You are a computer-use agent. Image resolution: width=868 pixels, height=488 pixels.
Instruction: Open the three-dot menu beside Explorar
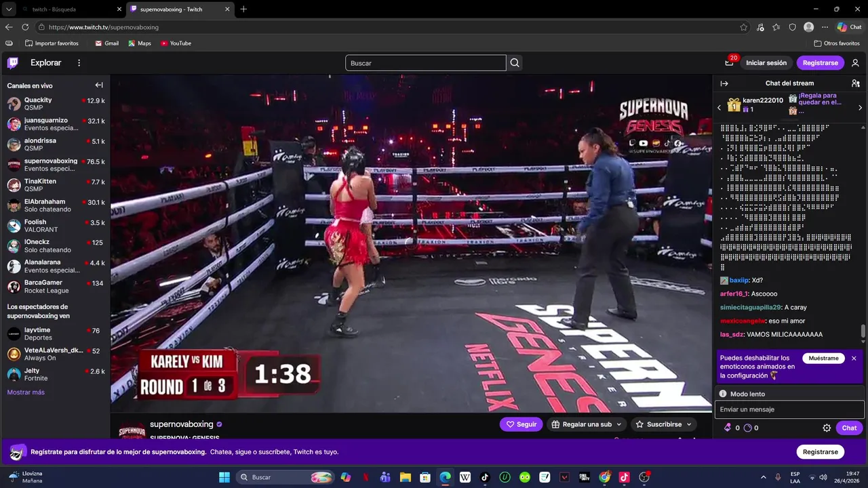[x=79, y=63]
